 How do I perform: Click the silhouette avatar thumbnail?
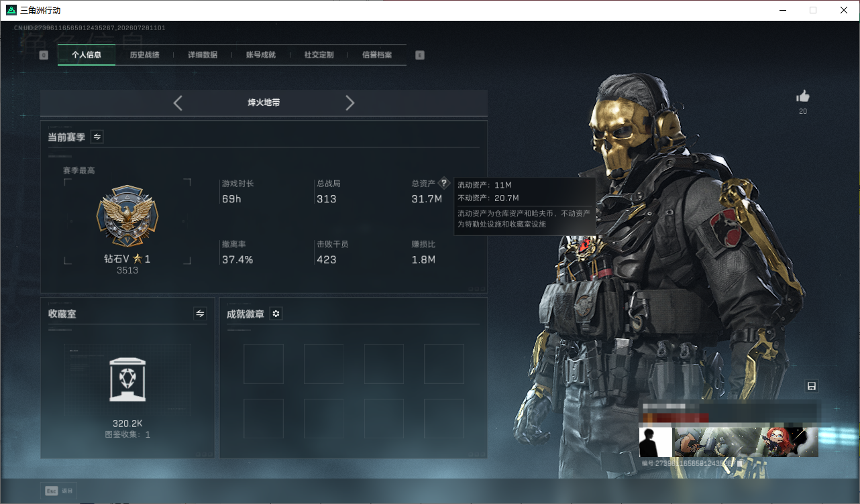655,442
